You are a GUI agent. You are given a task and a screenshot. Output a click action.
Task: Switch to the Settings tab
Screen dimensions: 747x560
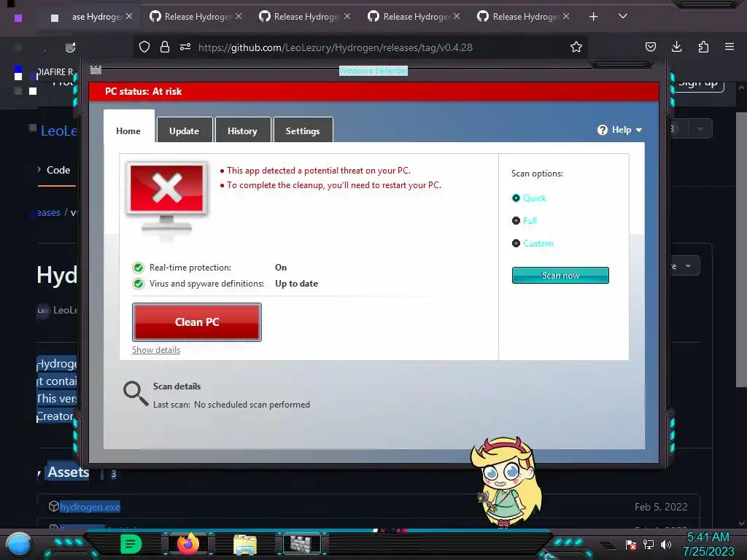tap(303, 131)
